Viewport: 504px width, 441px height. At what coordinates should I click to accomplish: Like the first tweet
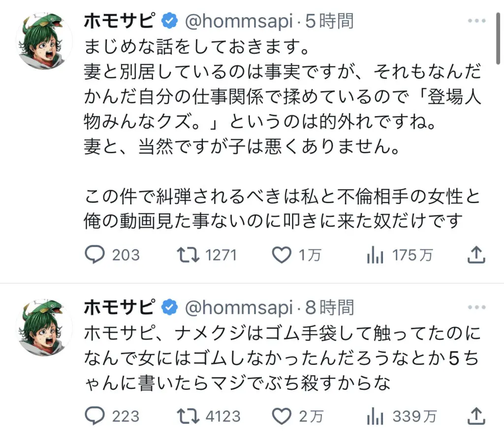[x=281, y=254]
